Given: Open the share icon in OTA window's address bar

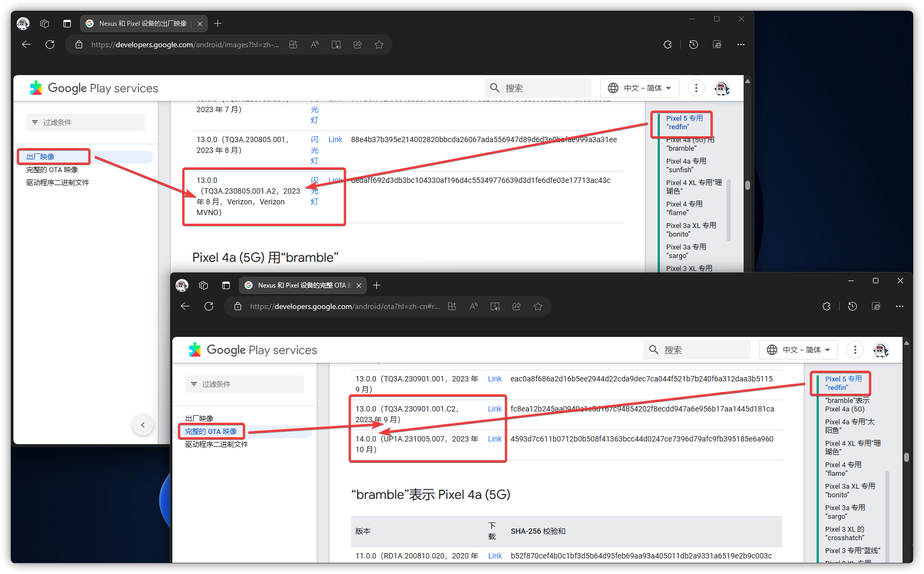Looking at the screenshot, I should tap(516, 306).
